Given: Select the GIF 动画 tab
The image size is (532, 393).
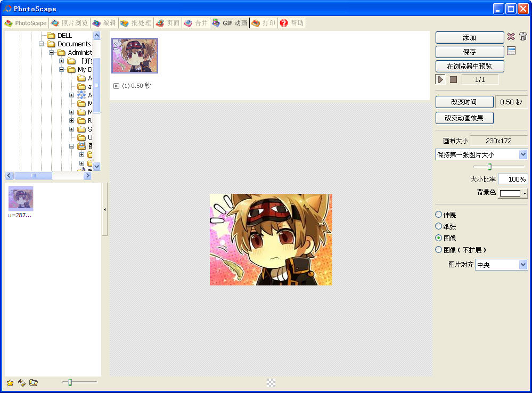Looking at the screenshot, I should pyautogui.click(x=230, y=23).
